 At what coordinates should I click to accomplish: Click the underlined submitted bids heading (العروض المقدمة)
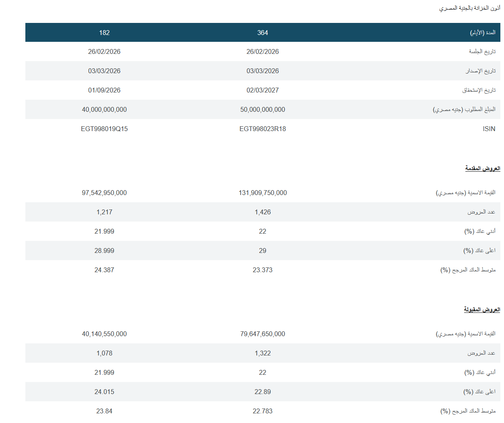point(482,168)
